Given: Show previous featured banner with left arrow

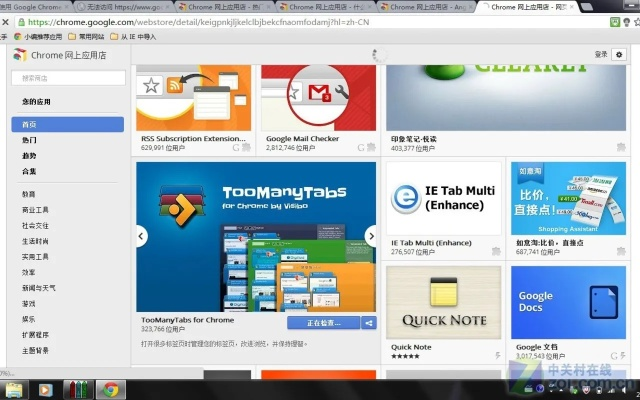Looking at the screenshot, I should tap(141, 236).
